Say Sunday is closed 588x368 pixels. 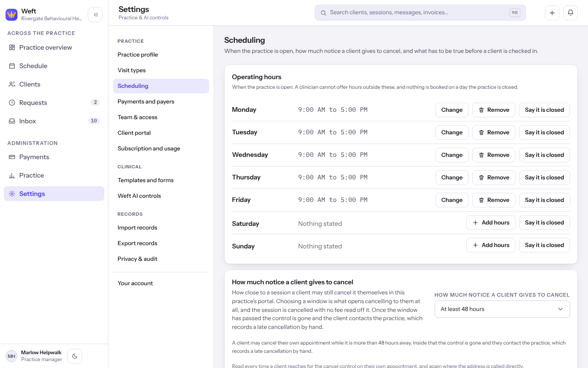pos(544,245)
